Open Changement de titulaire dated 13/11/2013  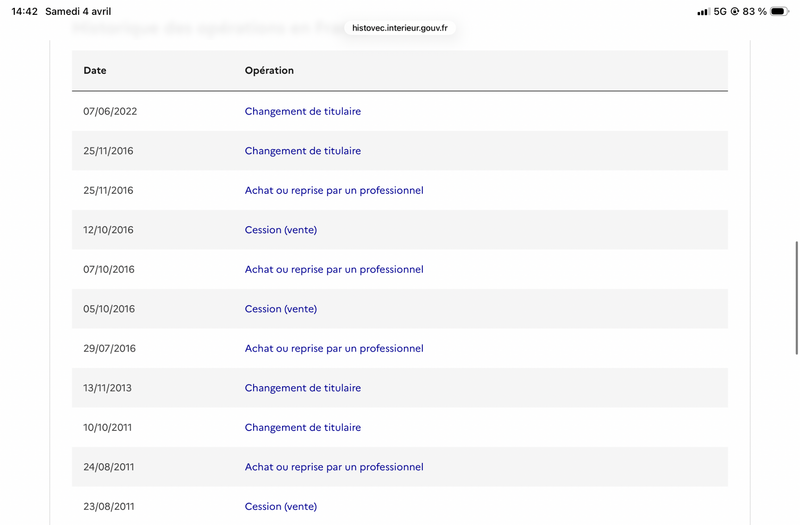(302, 388)
